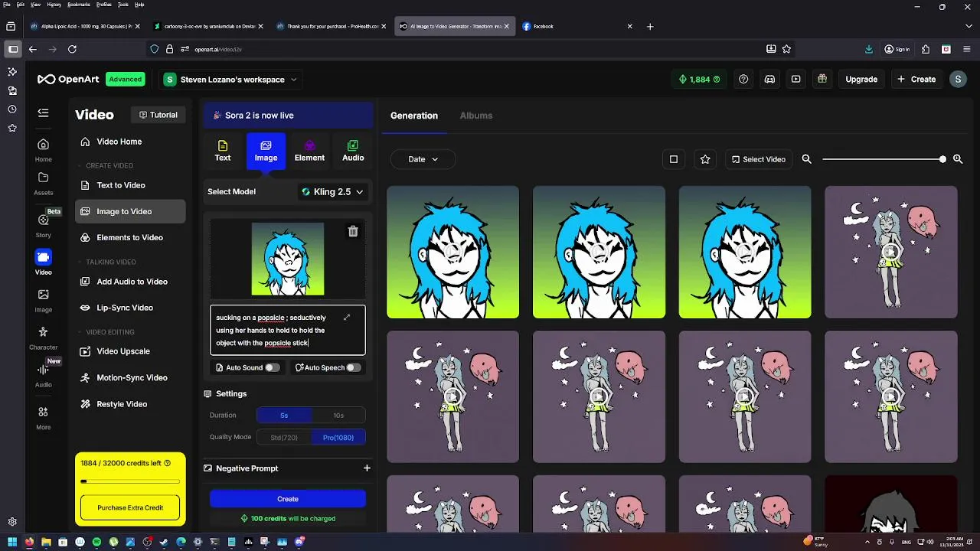980x551 pixels.
Task: Click the blue Create generate button
Action: coord(288,499)
